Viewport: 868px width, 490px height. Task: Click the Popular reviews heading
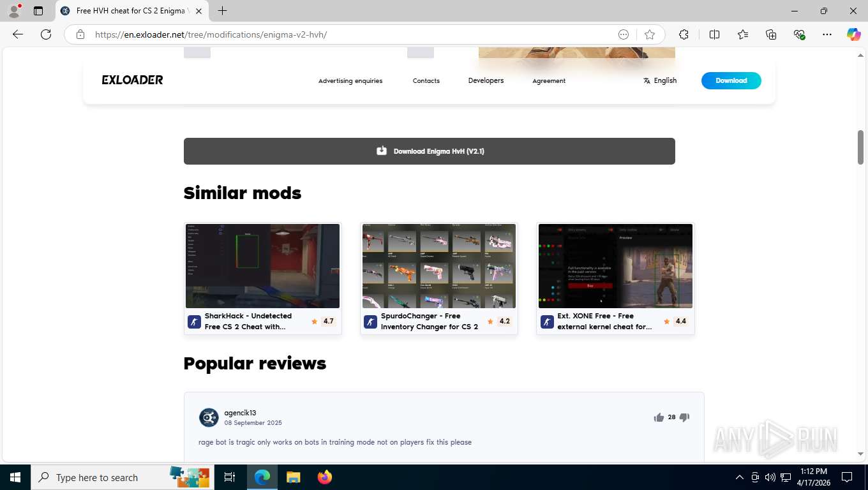click(x=255, y=363)
